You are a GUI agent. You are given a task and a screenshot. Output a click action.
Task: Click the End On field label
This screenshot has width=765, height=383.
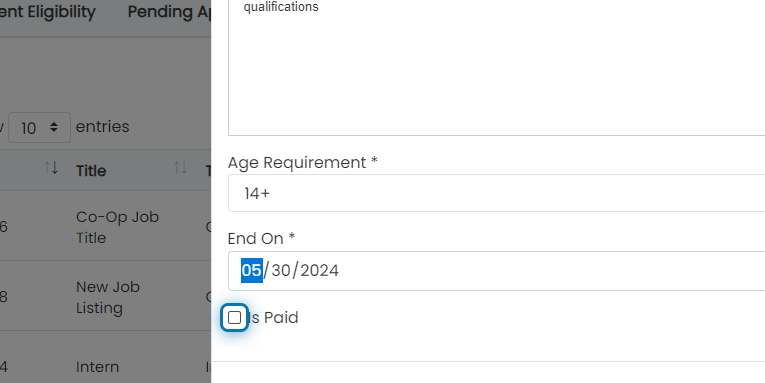pos(261,239)
